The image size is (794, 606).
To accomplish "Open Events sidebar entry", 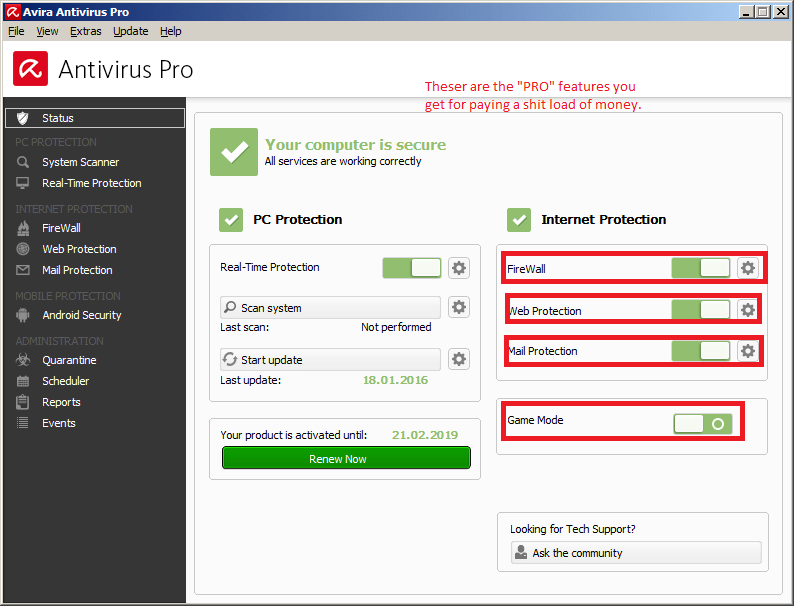I will click(x=58, y=423).
